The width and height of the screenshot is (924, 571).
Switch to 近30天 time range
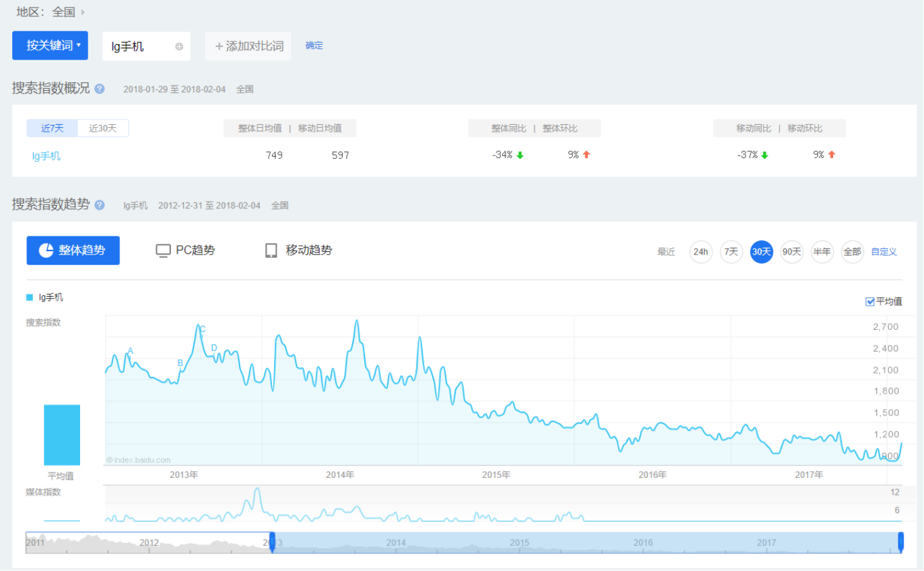[x=103, y=128]
